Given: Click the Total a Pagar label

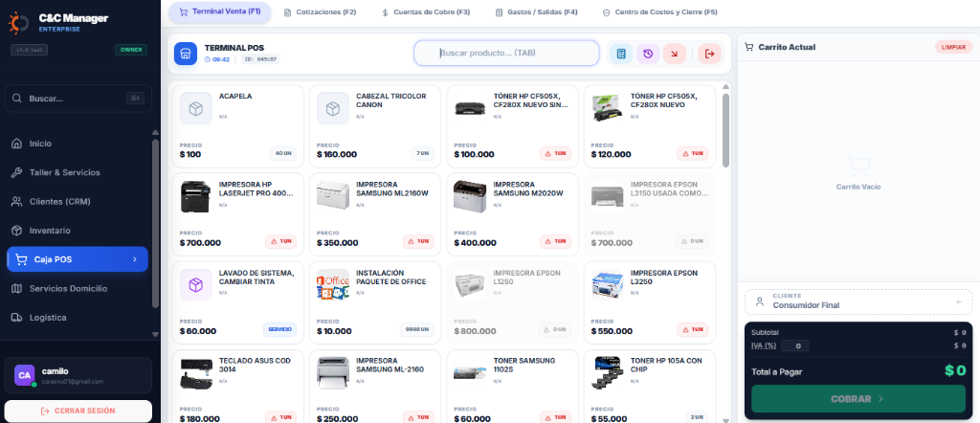Looking at the screenshot, I should coord(777,371).
